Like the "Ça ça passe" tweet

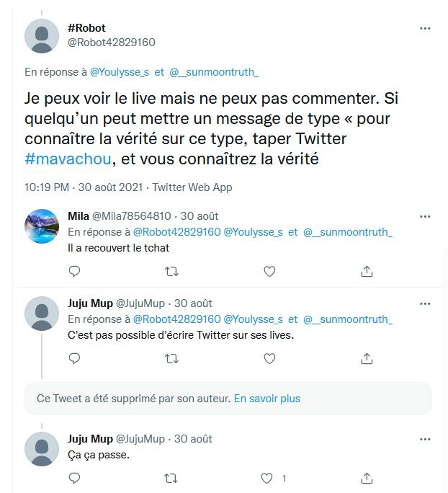tap(266, 479)
